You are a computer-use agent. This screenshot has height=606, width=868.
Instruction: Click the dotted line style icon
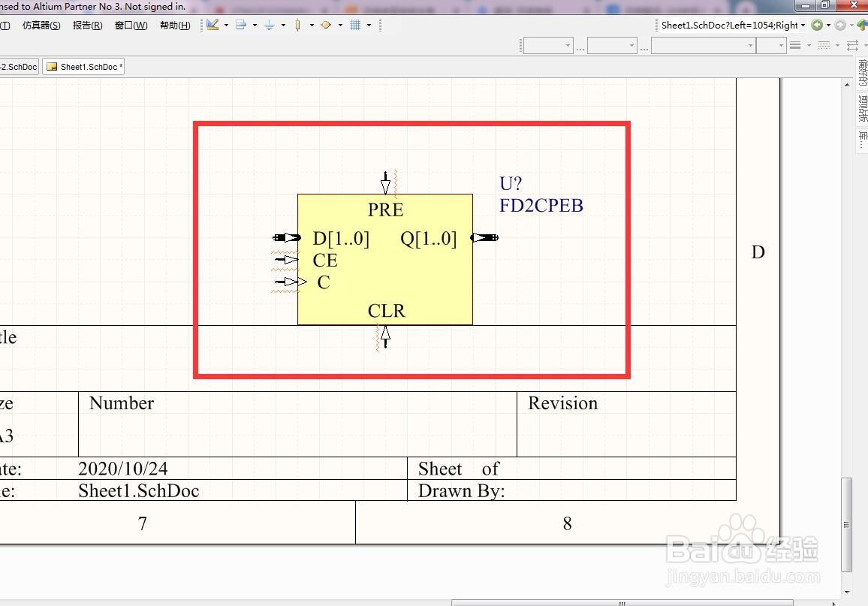(824, 45)
